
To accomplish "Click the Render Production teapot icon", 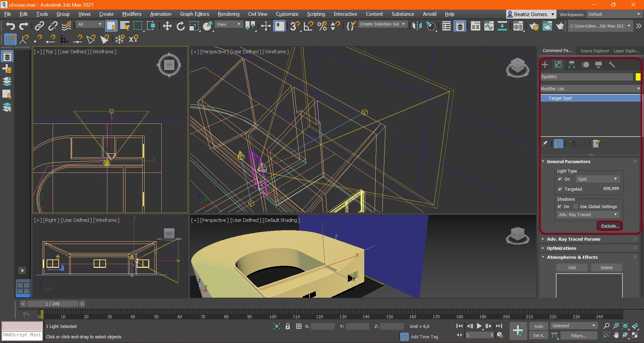I will pos(560,26).
